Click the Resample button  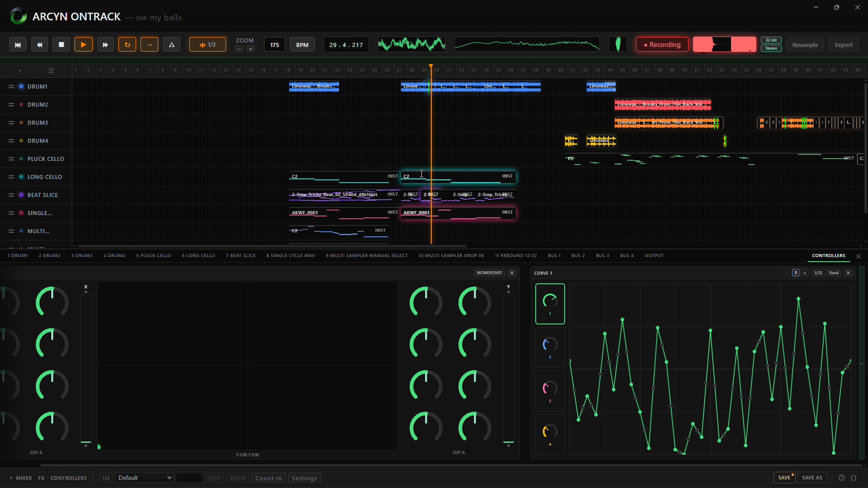tap(805, 45)
